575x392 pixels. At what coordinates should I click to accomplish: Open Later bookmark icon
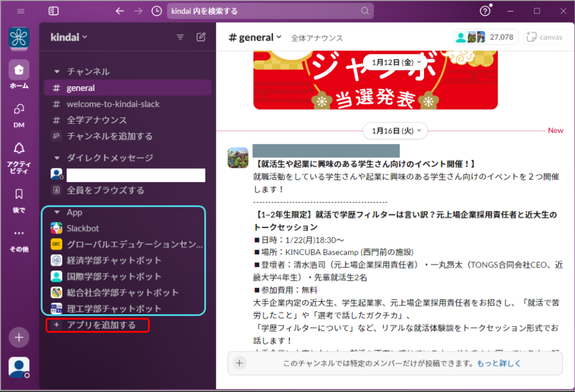[19, 199]
